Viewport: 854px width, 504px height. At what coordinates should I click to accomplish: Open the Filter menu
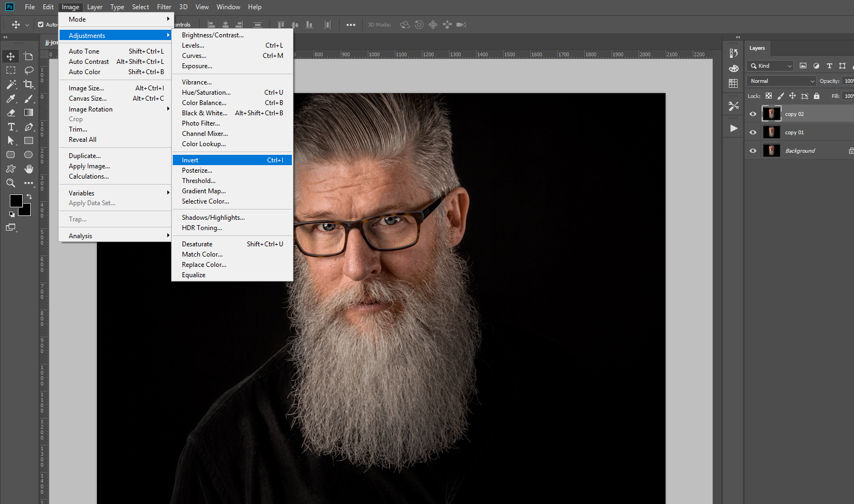(x=164, y=7)
